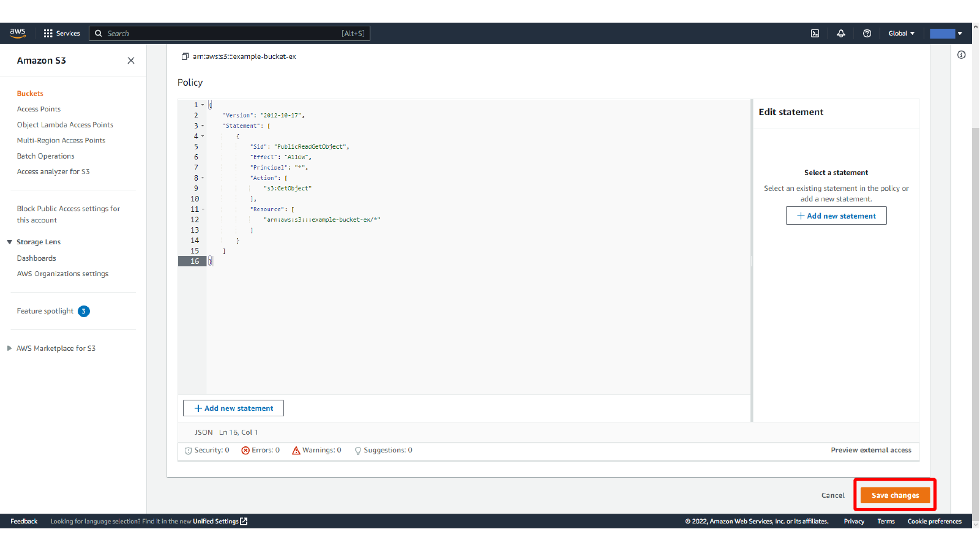Open Batch Operations page

(46, 156)
